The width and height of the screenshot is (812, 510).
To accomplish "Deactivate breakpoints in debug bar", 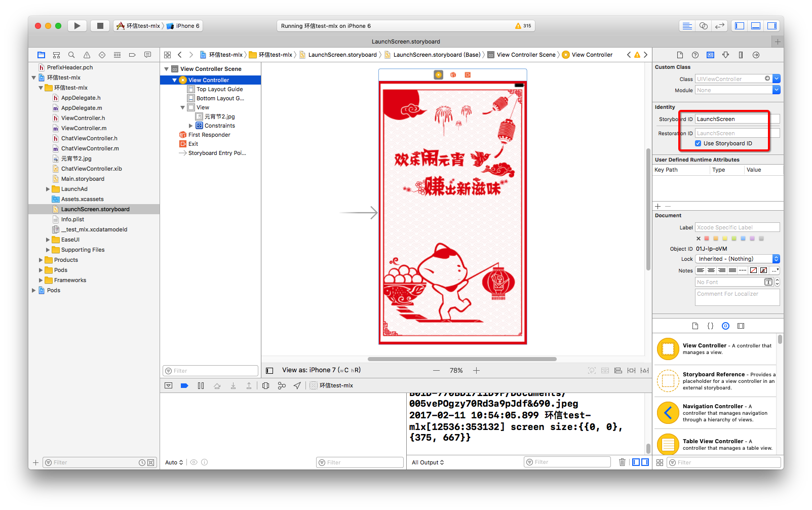I will point(184,386).
